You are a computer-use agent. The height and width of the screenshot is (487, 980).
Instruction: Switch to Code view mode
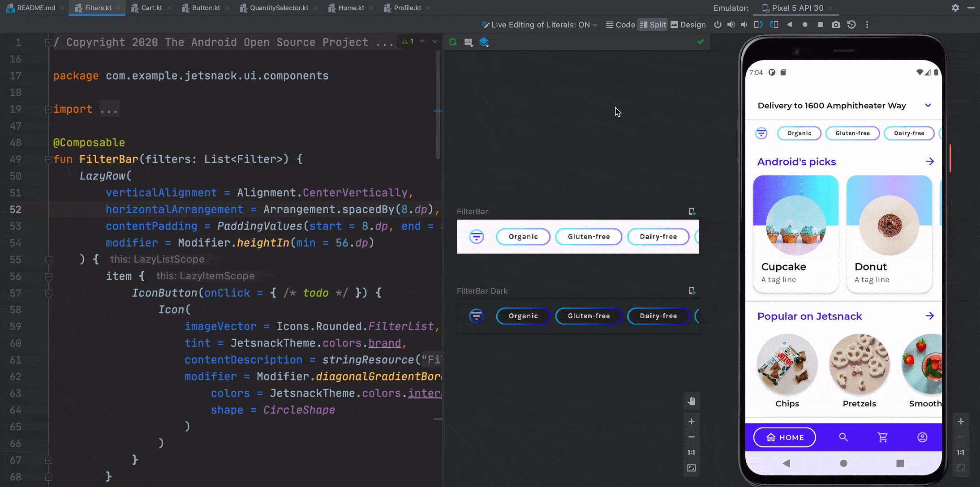coord(621,24)
